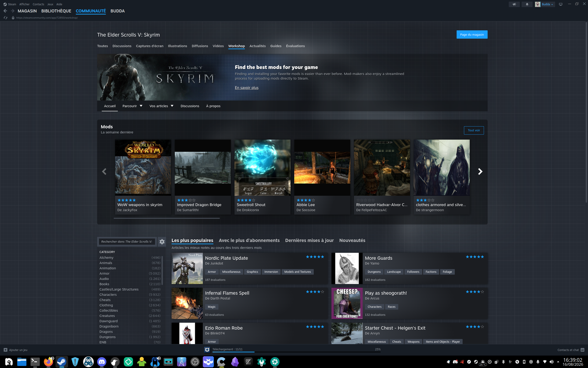The image size is (588, 368).
Task: Open the file manager from the taskbar
Action: click(x=22, y=362)
